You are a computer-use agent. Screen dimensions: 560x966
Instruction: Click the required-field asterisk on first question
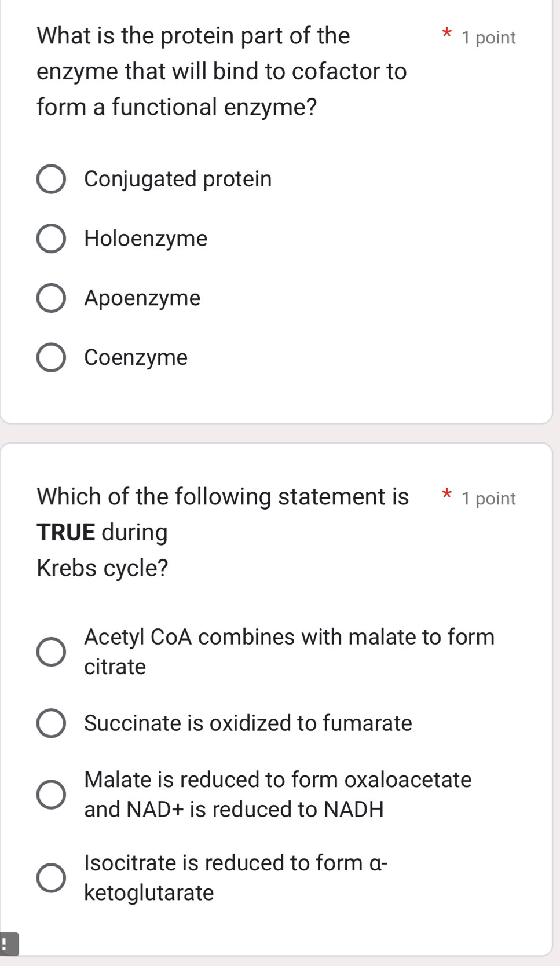tap(447, 36)
